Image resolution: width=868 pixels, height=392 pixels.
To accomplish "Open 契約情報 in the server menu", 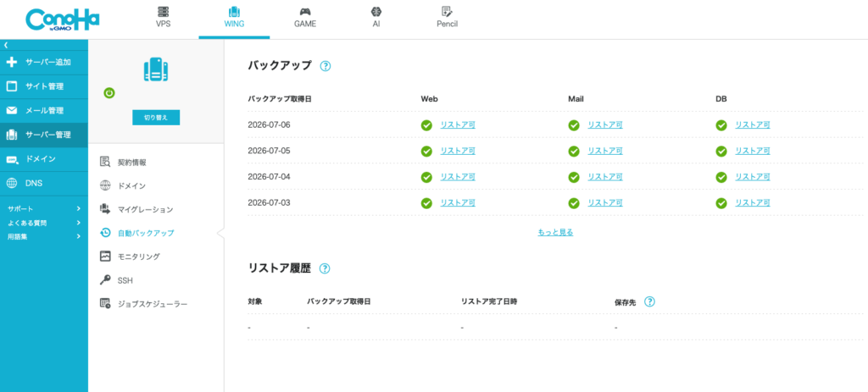I will [132, 162].
